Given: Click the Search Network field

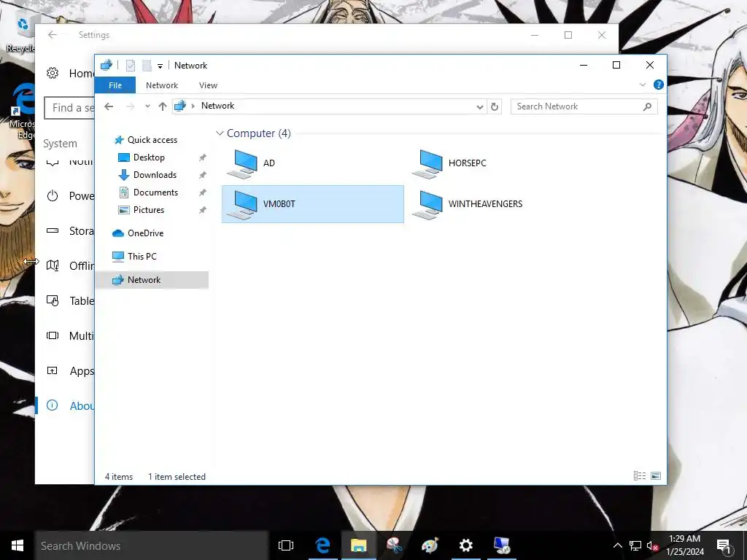Looking at the screenshot, I should [584, 106].
